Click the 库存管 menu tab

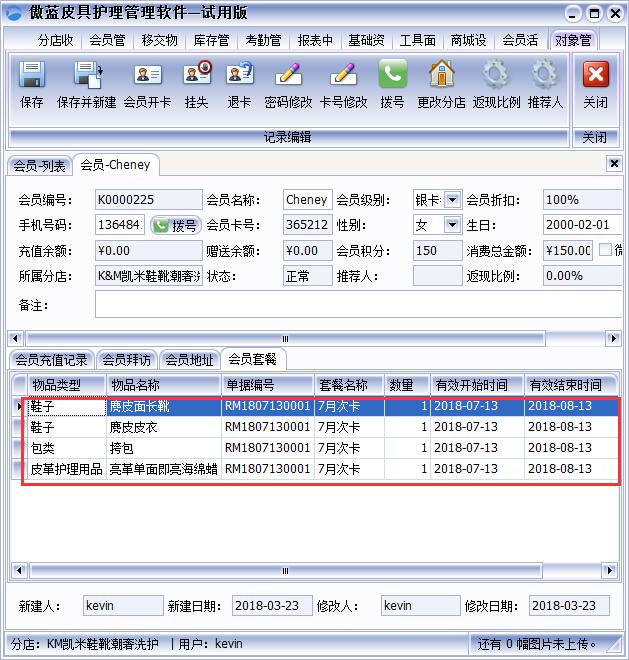click(211, 40)
